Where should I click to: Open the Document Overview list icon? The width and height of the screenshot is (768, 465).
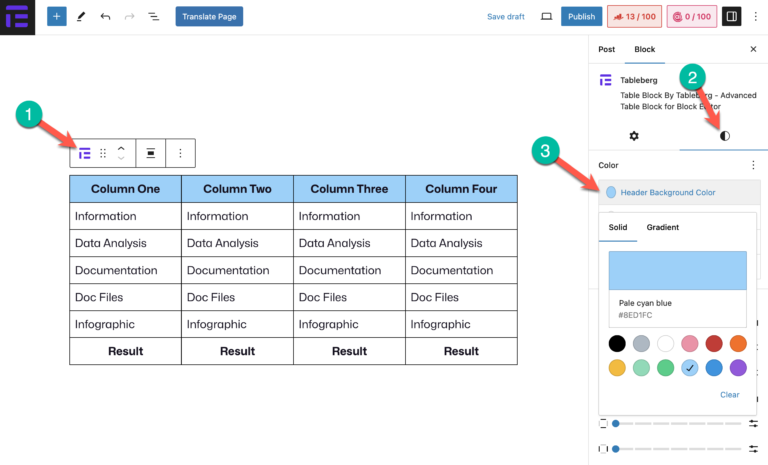153,17
